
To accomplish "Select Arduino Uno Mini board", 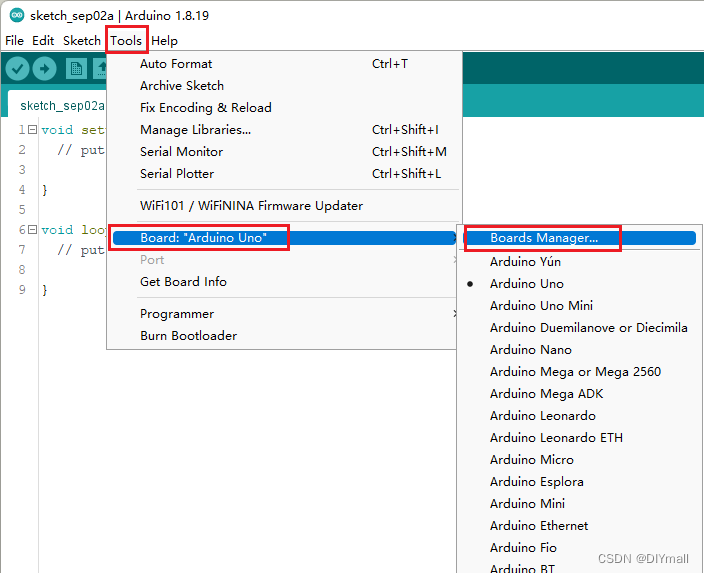I will click(580, 306).
